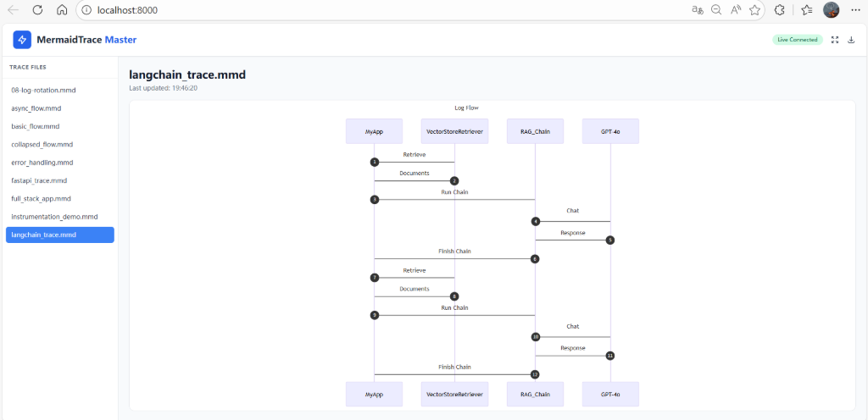
Task: Go to browser home page
Action: (63, 10)
